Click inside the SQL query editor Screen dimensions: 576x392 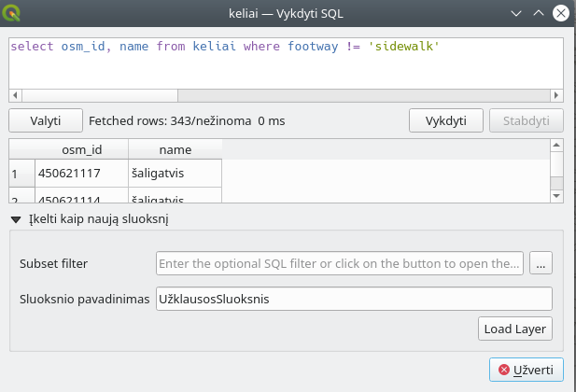[x=286, y=63]
